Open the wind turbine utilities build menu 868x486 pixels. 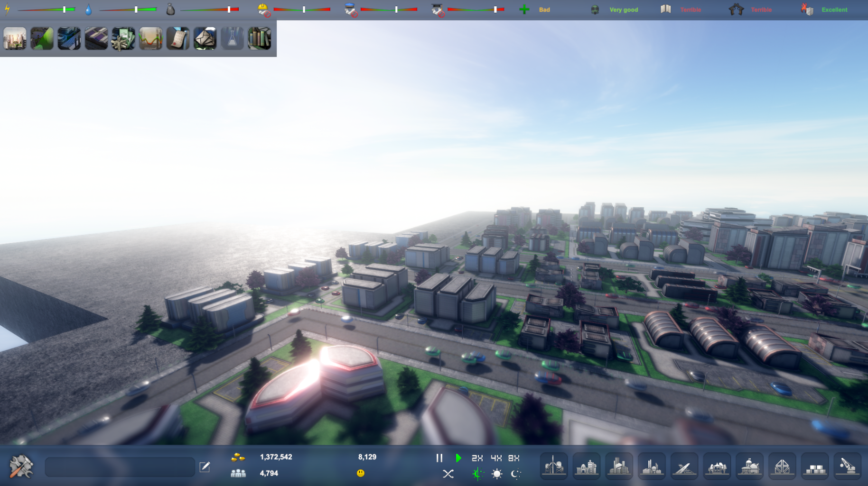click(554, 466)
